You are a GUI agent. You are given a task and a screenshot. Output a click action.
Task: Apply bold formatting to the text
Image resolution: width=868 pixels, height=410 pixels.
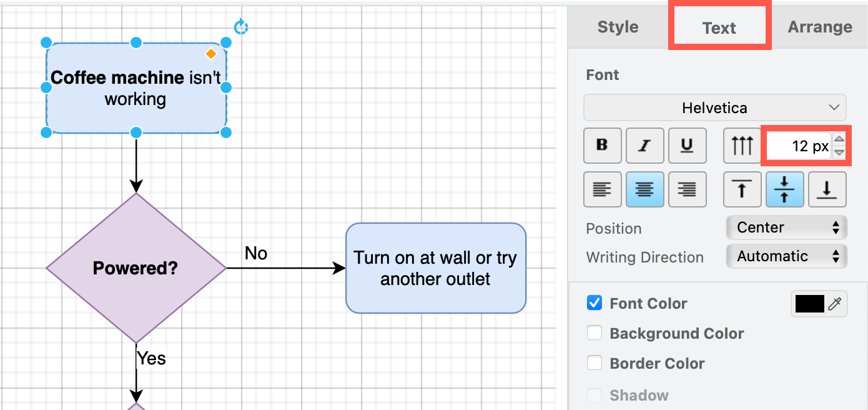click(602, 145)
